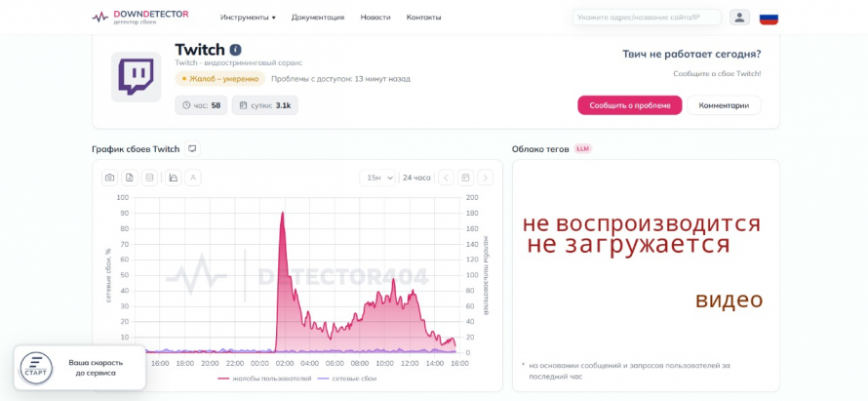
Task: Select the час: 58 counter
Action: tap(201, 105)
